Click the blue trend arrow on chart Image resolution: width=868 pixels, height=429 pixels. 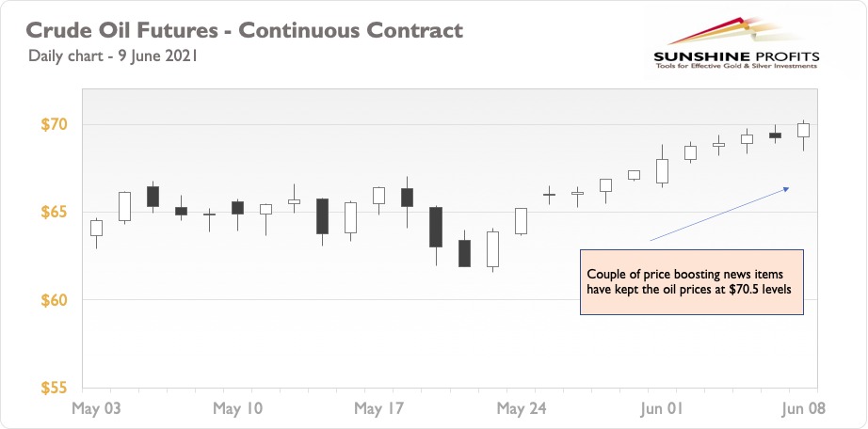tap(719, 214)
